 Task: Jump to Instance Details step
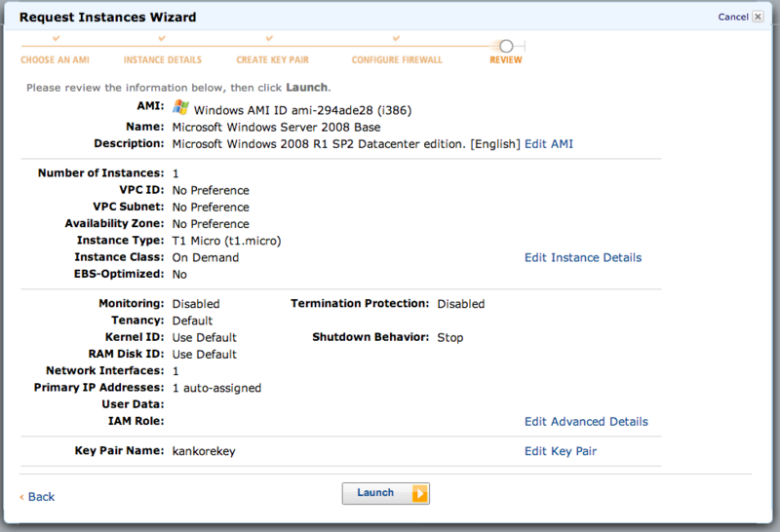click(163, 59)
